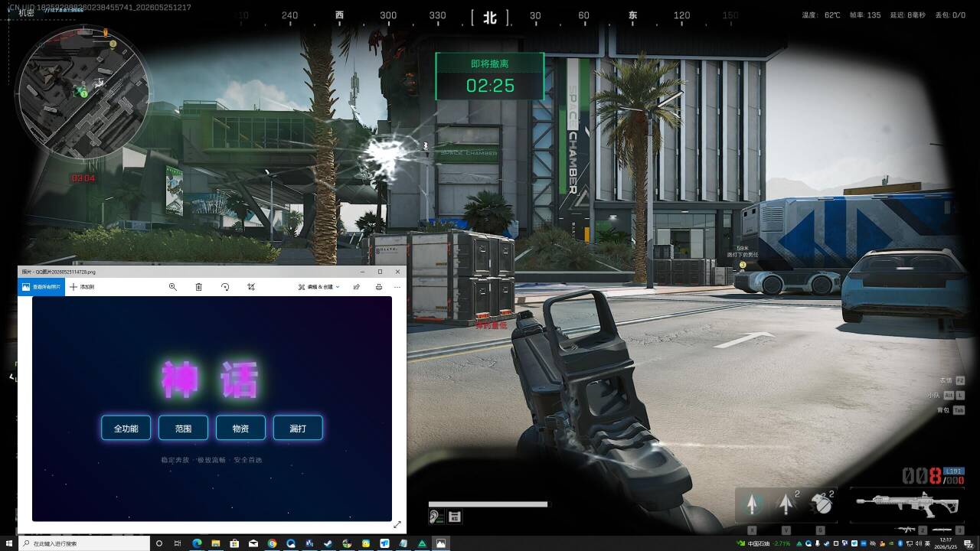Click the 中国石油 stock widget on taskbar
980x551 pixels.
click(763, 543)
